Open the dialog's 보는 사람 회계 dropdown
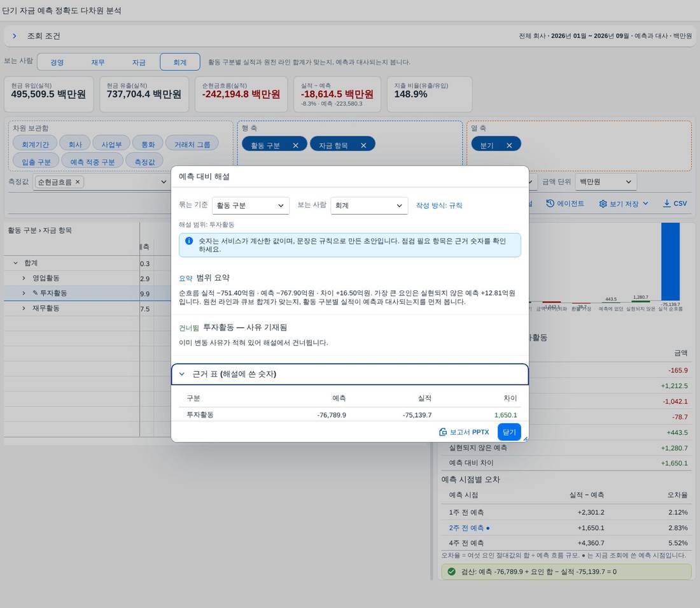 (x=369, y=206)
